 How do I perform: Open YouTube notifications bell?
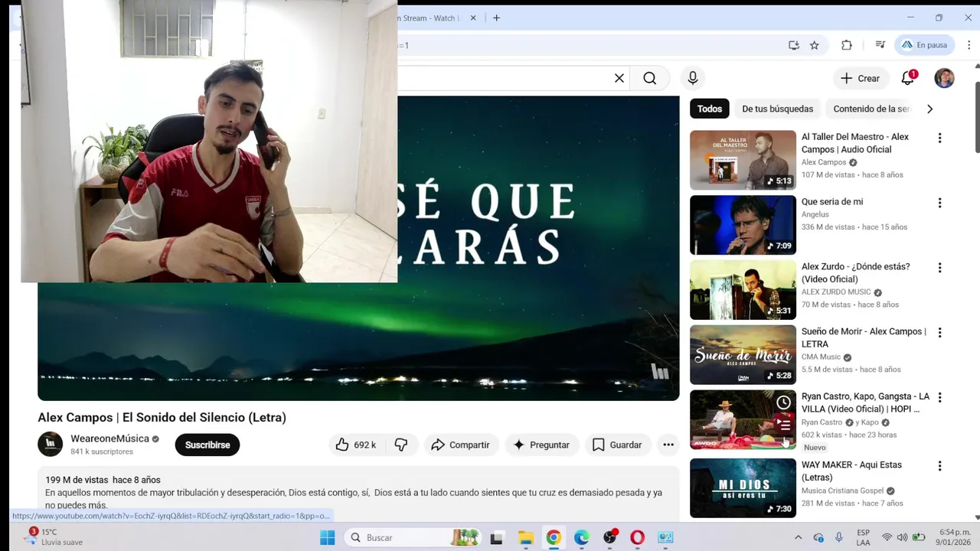pyautogui.click(x=908, y=78)
